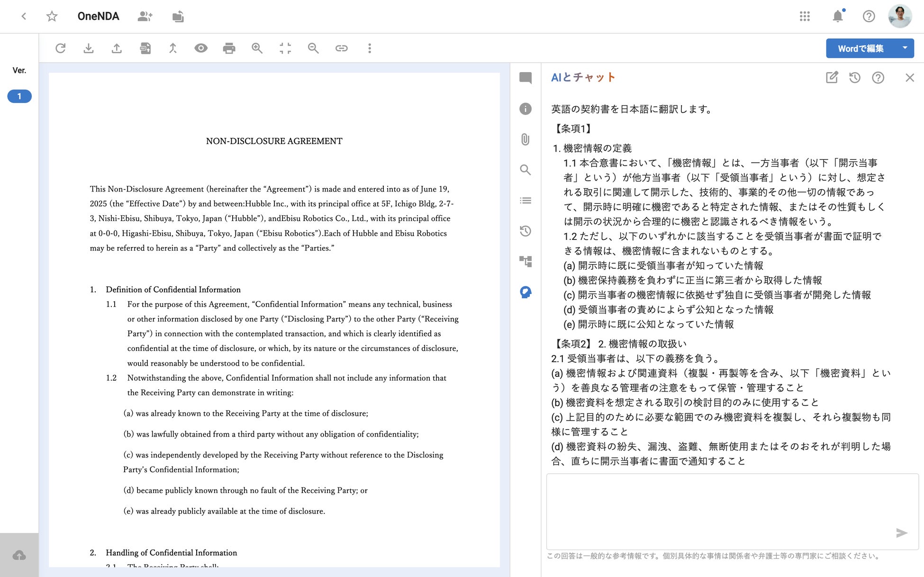Expand the Word edit dropdown arrow
This screenshot has width=924, height=577.
905,48
